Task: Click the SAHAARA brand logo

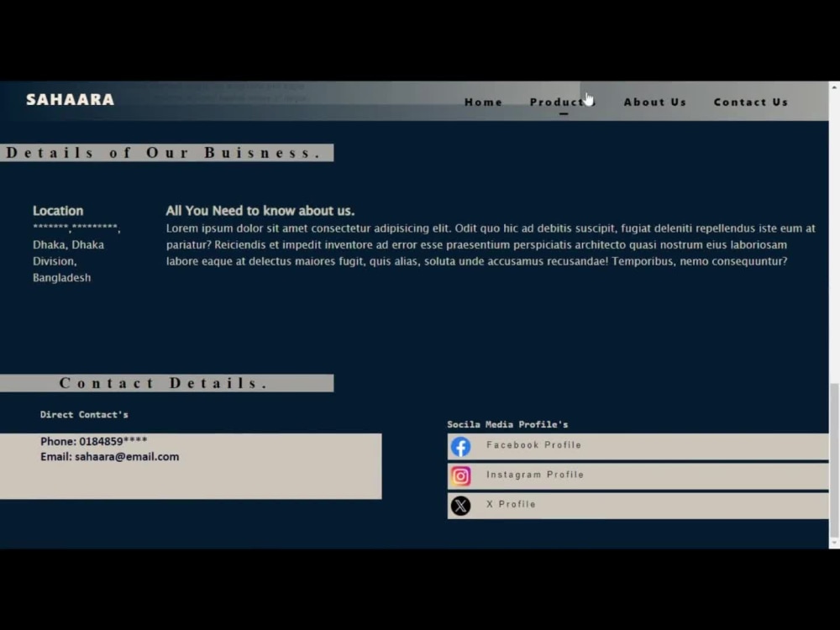Action: [x=71, y=100]
